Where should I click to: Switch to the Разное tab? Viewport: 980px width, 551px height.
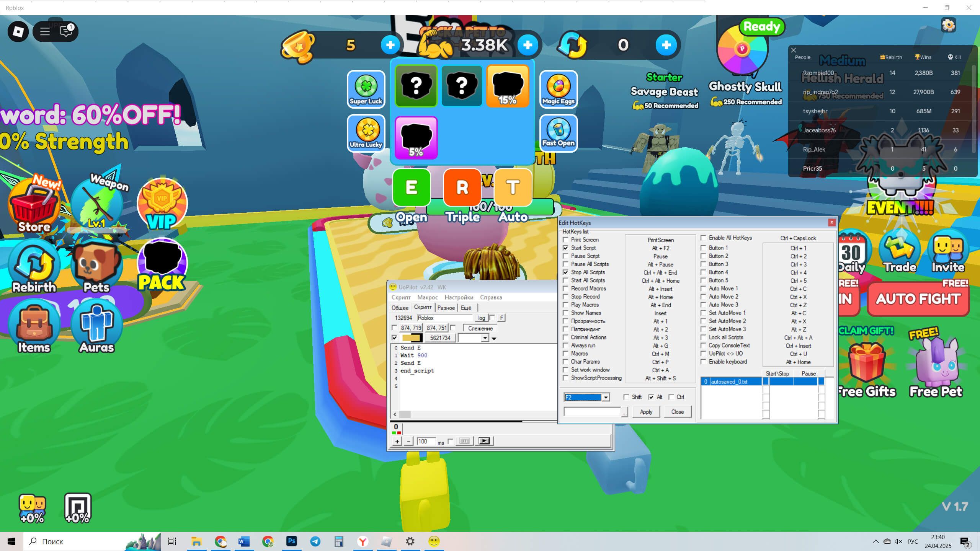[446, 308]
